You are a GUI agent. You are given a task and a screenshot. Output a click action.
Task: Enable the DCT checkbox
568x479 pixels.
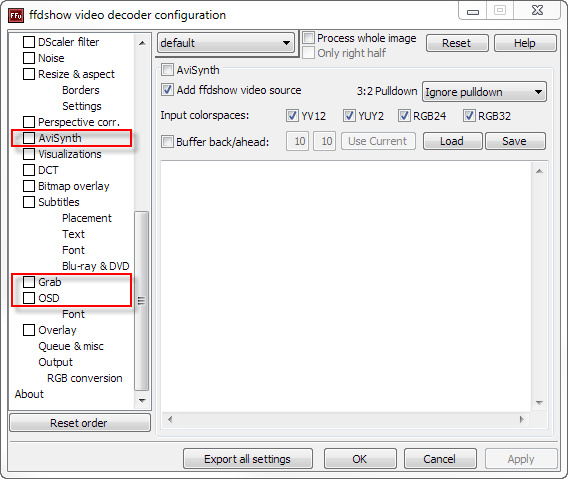(29, 170)
